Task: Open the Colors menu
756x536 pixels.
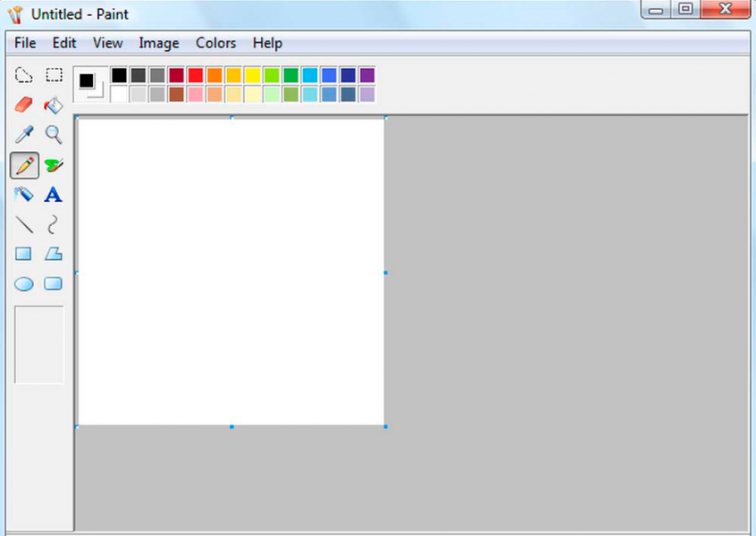Action: click(x=215, y=42)
